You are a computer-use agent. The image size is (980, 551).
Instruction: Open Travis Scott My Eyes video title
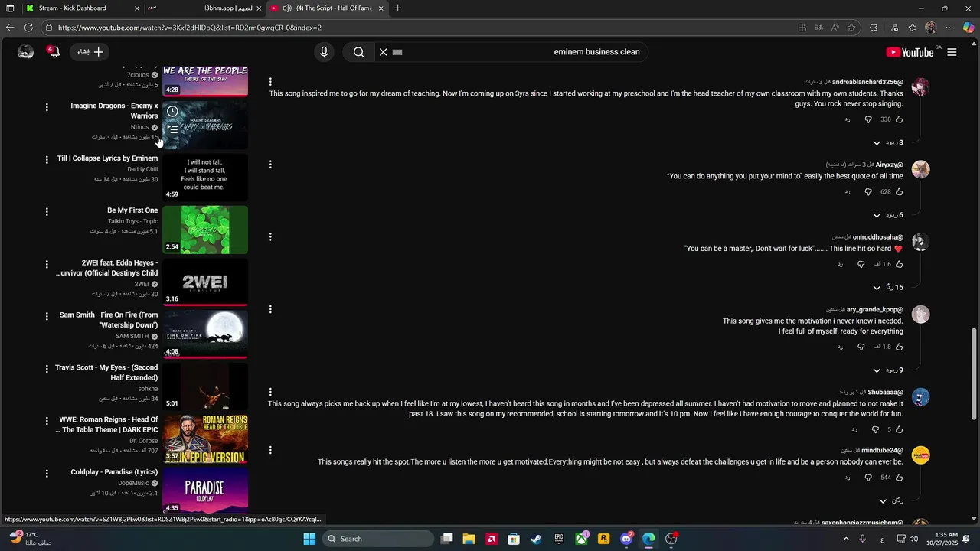pos(106,373)
